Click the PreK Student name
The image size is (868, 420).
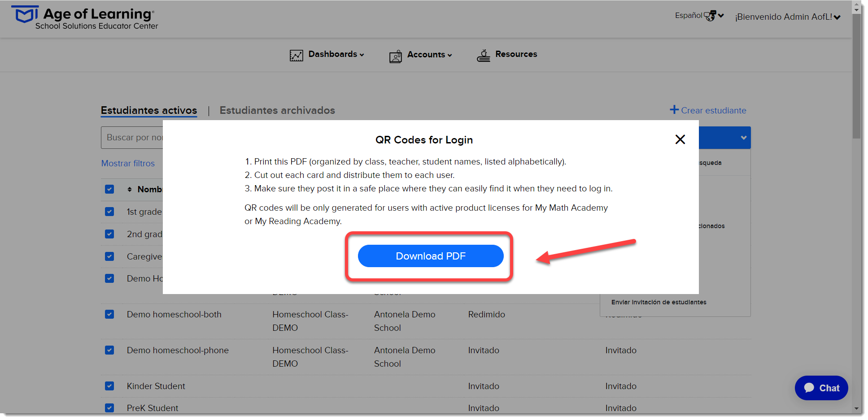click(x=153, y=408)
